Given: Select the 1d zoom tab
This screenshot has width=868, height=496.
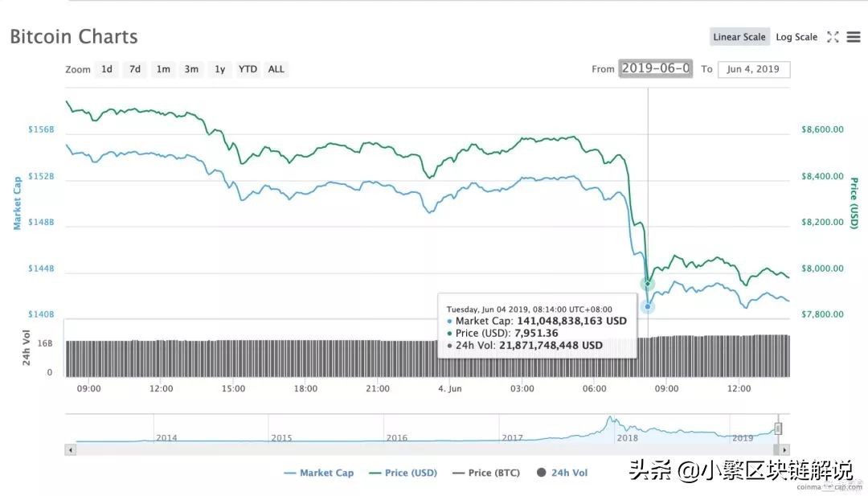Looking at the screenshot, I should point(107,69).
